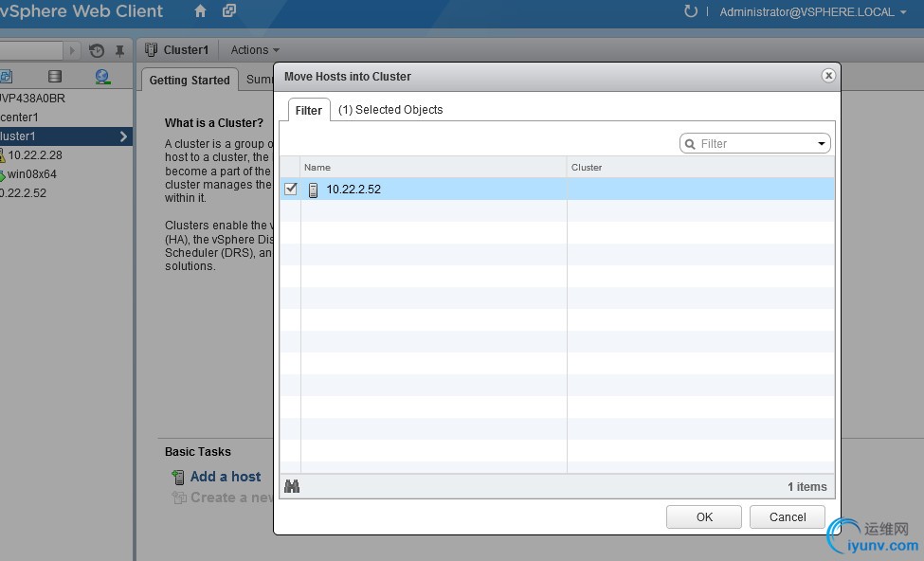The image size is (924, 561).
Task: Click the magnifier icon in Filter box
Action: pos(690,144)
